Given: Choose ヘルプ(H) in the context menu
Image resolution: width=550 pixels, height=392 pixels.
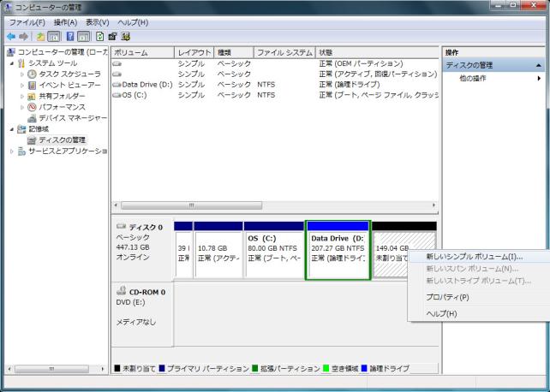Looking at the screenshot, I should pos(478,313).
